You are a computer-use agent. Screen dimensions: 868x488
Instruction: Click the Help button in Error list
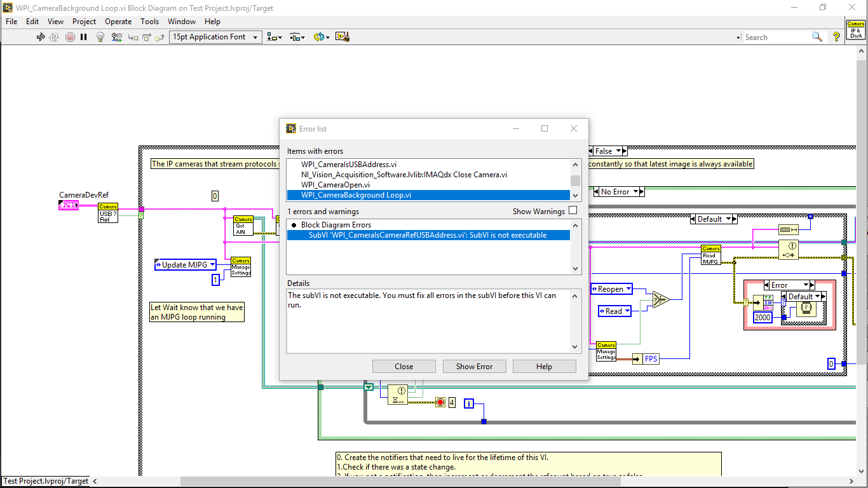click(544, 367)
